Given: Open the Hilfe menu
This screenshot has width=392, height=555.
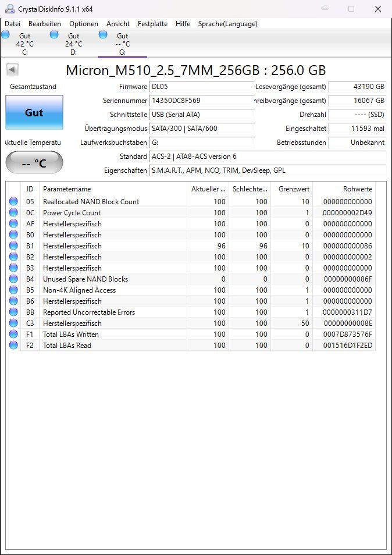Looking at the screenshot, I should point(183,24).
